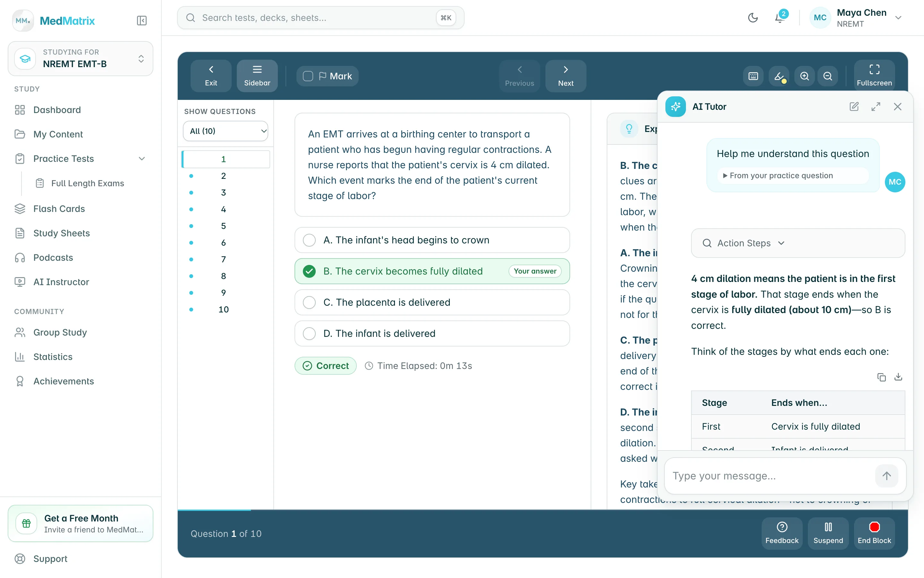This screenshot has width=924, height=578.
Task: Start a new AI Tutor chat
Action: pyautogui.click(x=854, y=107)
